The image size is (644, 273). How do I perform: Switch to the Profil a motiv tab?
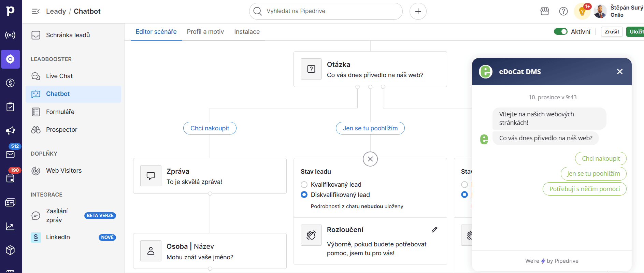click(205, 32)
